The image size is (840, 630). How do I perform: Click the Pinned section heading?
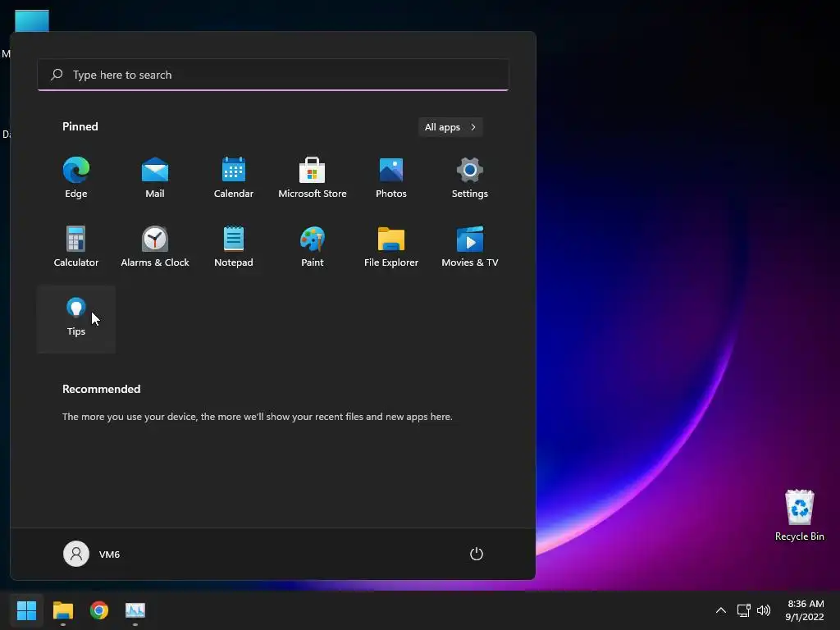[x=80, y=126]
